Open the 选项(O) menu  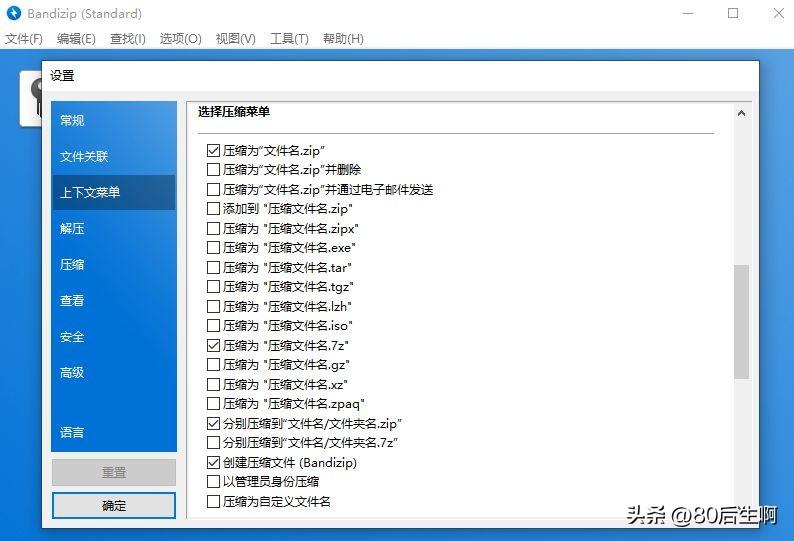(180, 38)
